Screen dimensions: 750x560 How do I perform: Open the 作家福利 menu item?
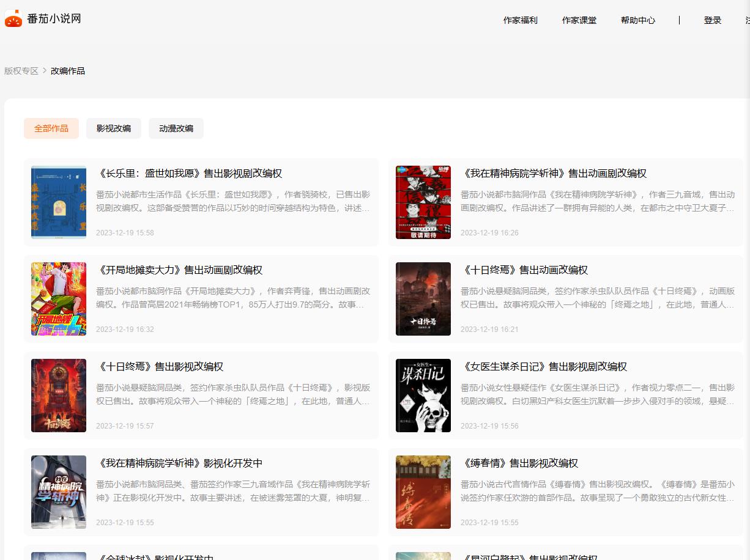tap(520, 20)
